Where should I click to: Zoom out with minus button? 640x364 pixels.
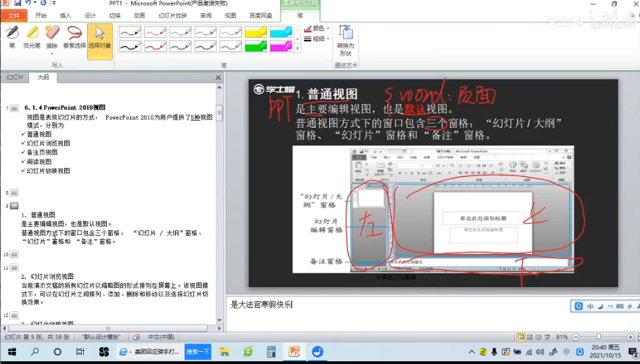coord(576,337)
